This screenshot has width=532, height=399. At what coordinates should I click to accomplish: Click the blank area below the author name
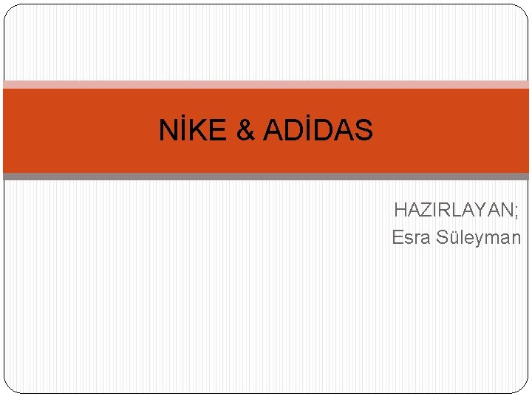pos(266,319)
